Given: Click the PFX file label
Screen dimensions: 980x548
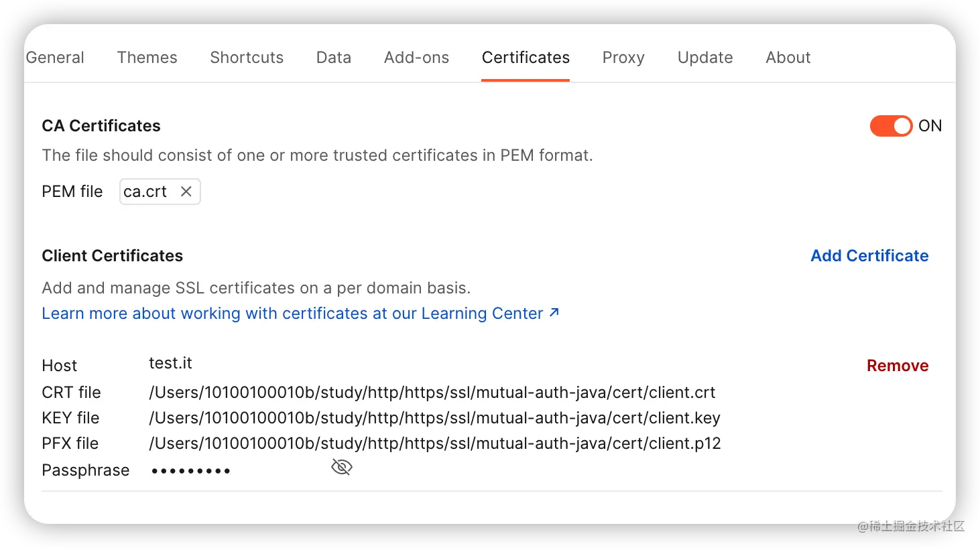Looking at the screenshot, I should (x=70, y=443).
